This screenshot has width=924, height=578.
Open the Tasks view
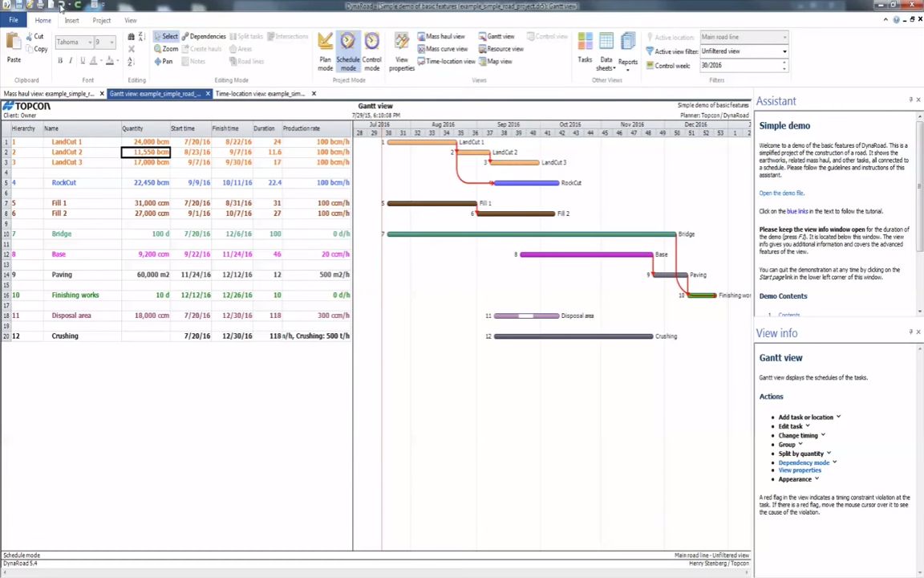[x=586, y=48]
